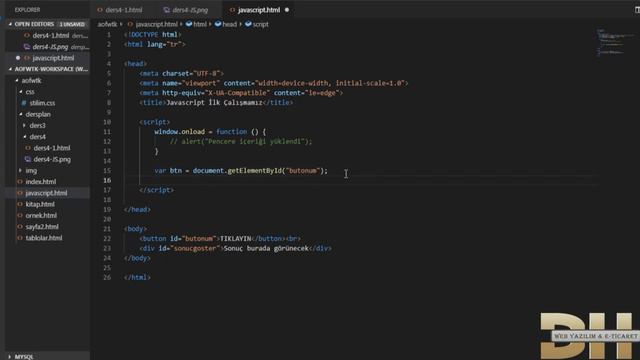640x360 pixels.
Task: Select the javascript.html editor tab
Action: [258, 10]
